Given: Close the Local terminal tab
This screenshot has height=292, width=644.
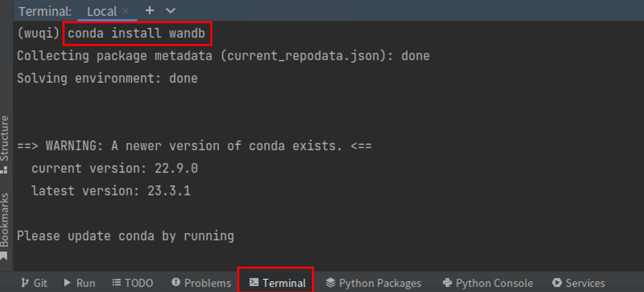Looking at the screenshot, I should click(126, 11).
